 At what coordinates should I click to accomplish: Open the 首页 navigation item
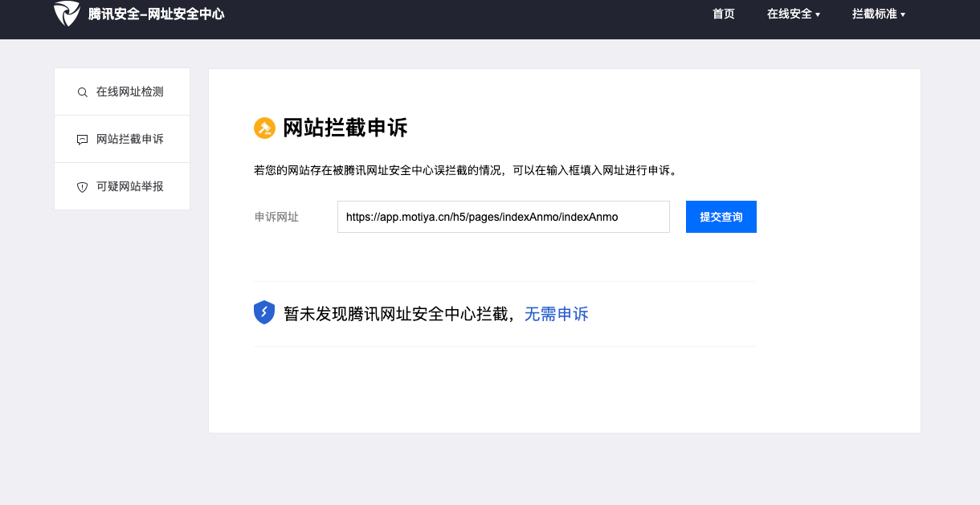724,14
